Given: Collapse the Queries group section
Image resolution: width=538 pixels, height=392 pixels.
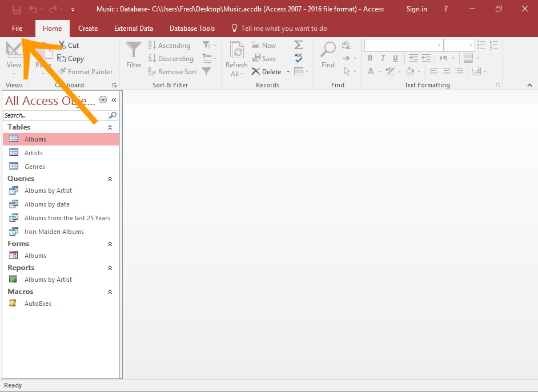Looking at the screenshot, I should pos(110,179).
